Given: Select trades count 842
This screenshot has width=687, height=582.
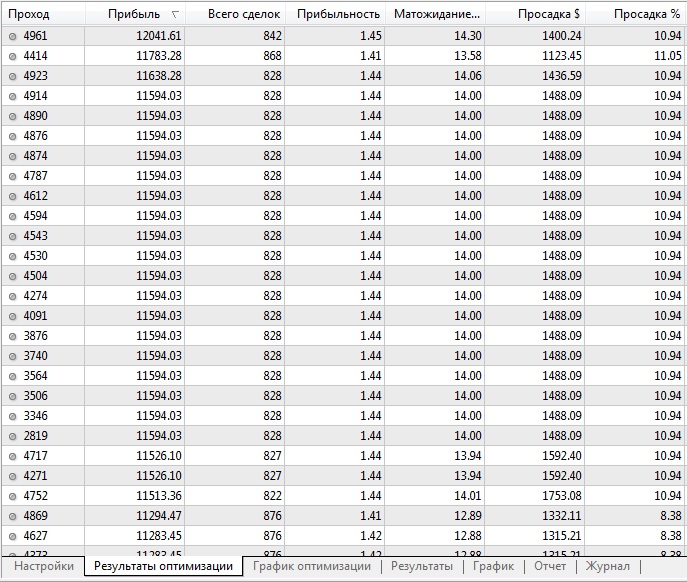Looking at the screenshot, I should [x=272, y=35].
